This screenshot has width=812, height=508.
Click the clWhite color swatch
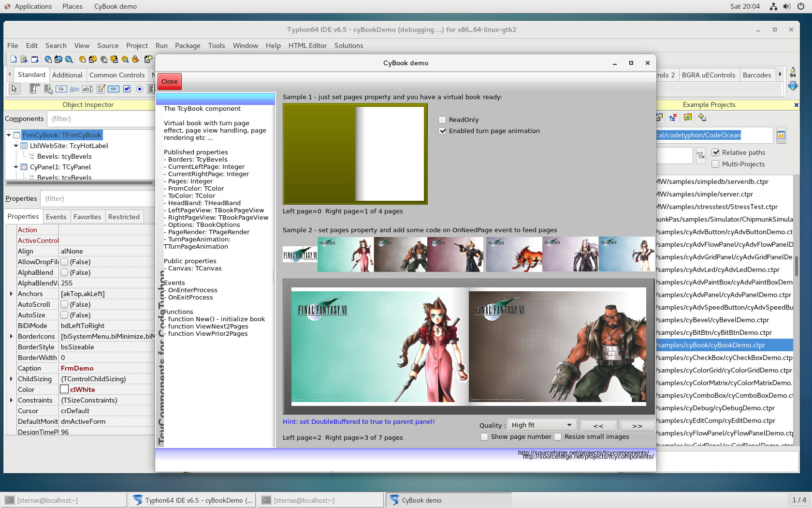tap(64, 389)
